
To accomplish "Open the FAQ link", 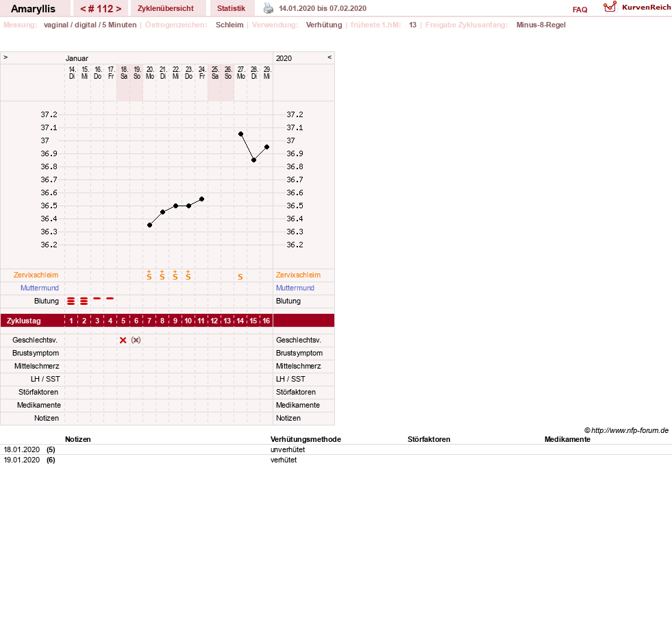I will (580, 10).
